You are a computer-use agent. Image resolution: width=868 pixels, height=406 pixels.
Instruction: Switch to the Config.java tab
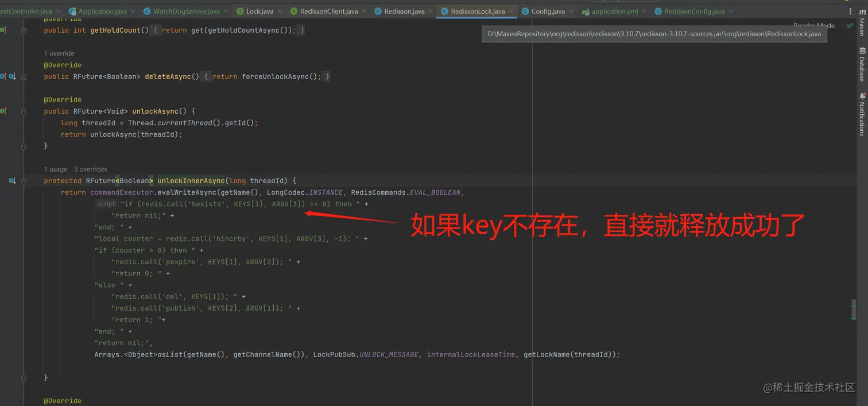pyautogui.click(x=547, y=11)
